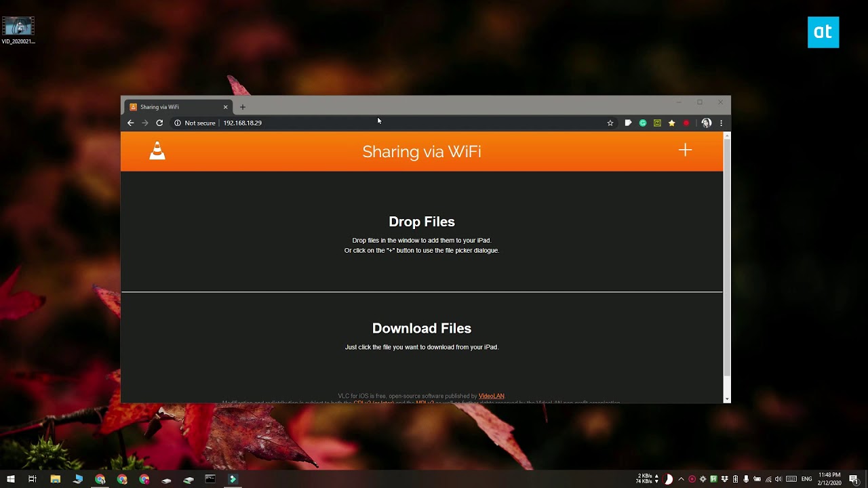Open file picker with the plus button
This screenshot has width=868, height=488.
pyautogui.click(x=685, y=150)
